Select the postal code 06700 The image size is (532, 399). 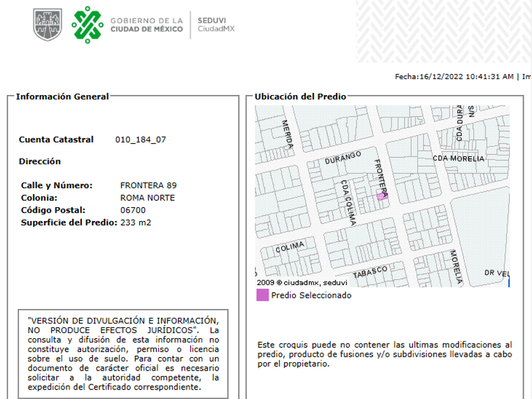click(132, 210)
